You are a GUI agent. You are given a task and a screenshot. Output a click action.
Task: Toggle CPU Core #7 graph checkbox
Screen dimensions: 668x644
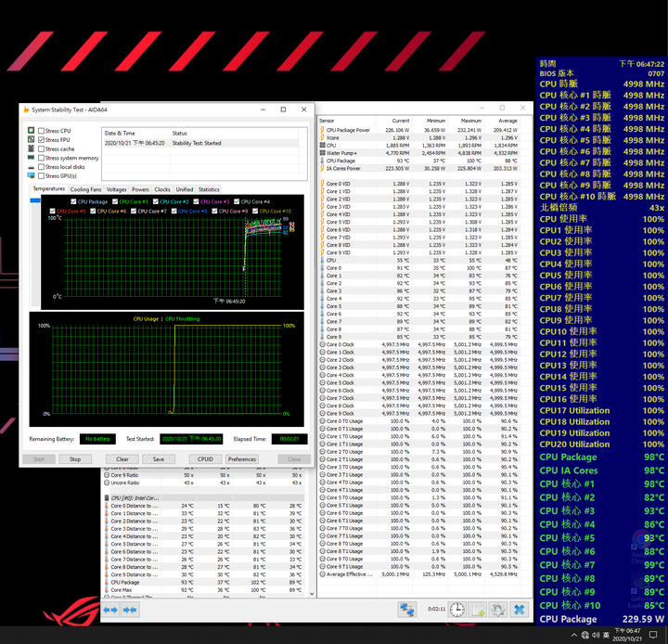(x=134, y=211)
